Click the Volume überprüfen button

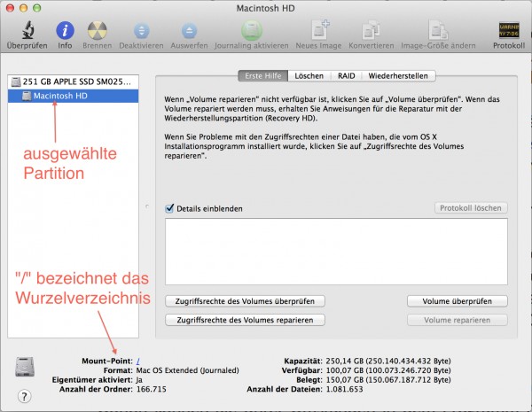457,301
